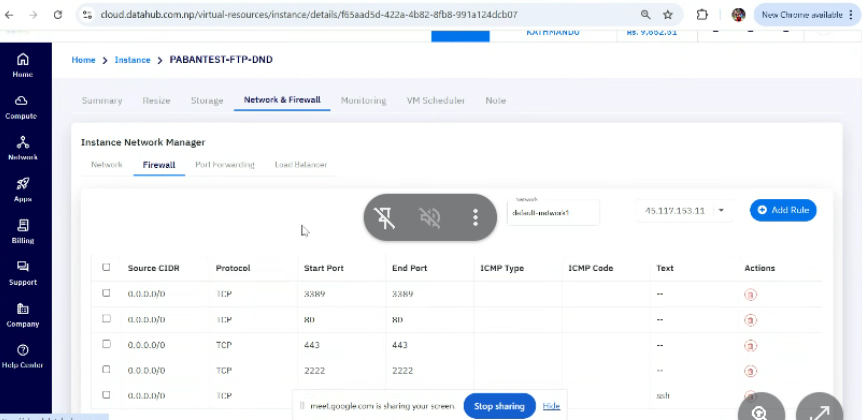This screenshot has height=420, width=862.
Task: Open the Apps rocket icon
Action: [x=22, y=189]
